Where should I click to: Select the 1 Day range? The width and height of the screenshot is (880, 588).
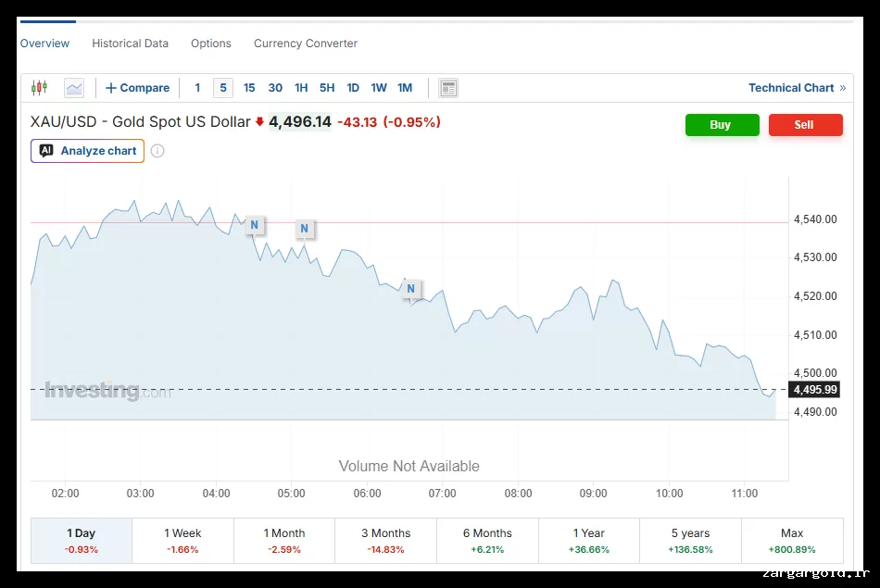click(82, 540)
